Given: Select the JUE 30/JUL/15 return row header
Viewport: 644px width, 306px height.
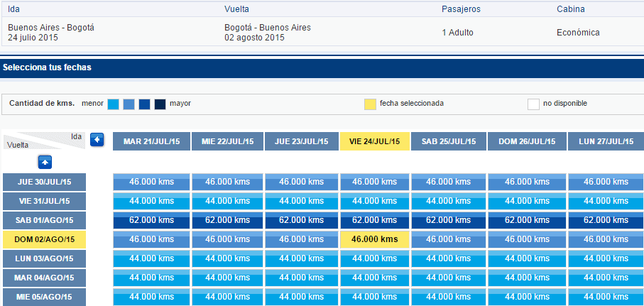Looking at the screenshot, I should (x=44, y=182).
